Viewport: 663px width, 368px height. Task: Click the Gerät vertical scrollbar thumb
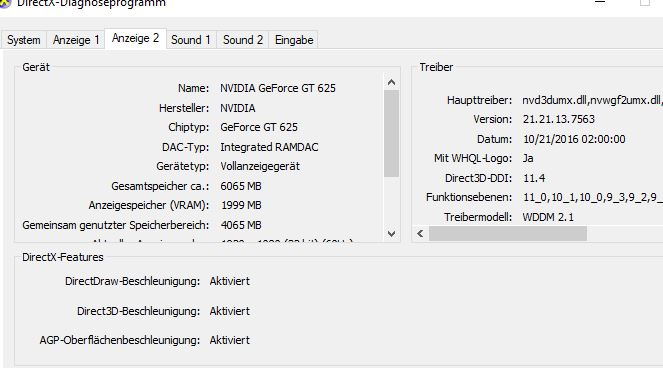(392, 134)
